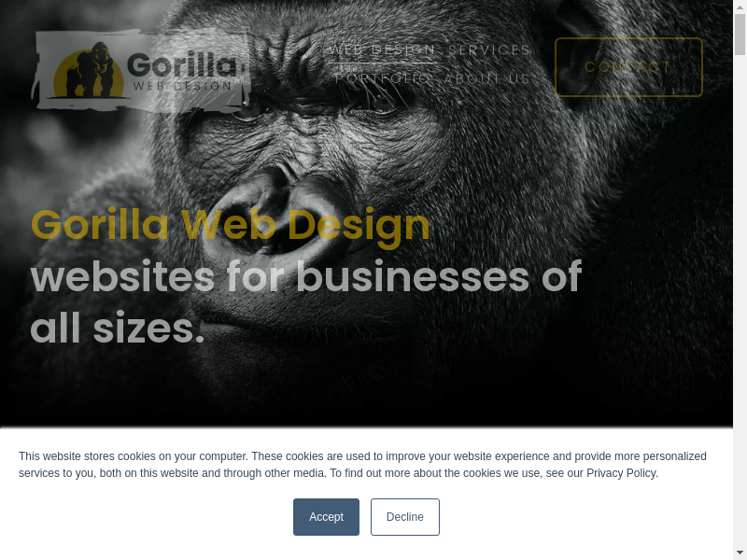Click the 'all sizes.' headline line

[x=118, y=329]
